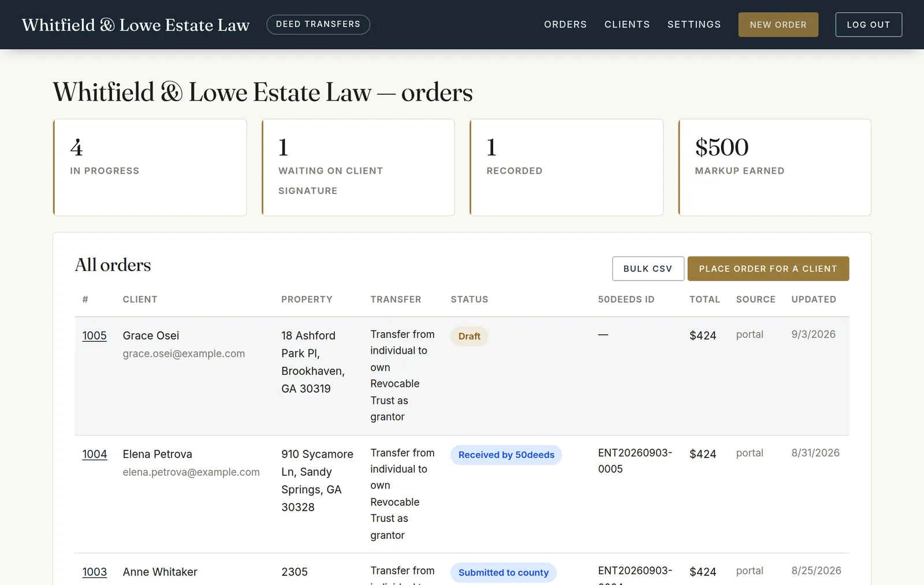Click the Draft status badge
924x585 pixels.
point(469,336)
